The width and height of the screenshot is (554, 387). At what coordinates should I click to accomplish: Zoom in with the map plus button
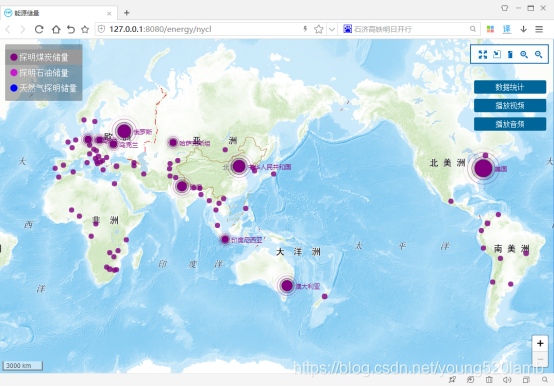(x=540, y=343)
